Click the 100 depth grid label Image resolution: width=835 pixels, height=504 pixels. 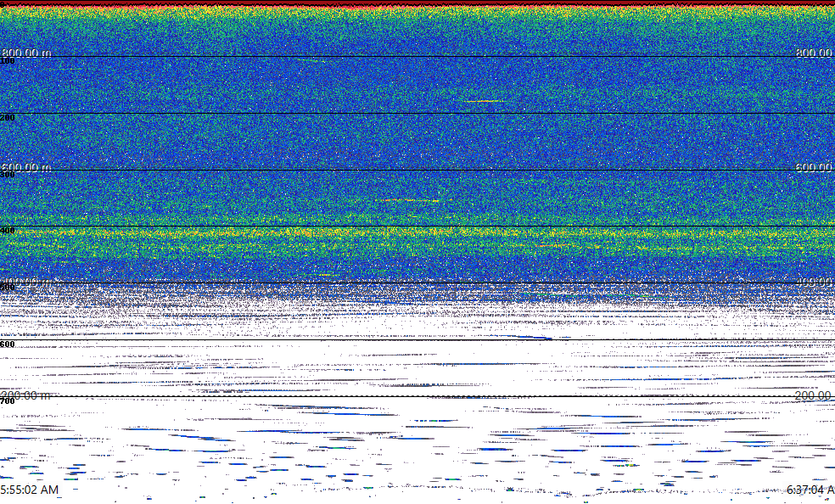pyautogui.click(x=8, y=61)
